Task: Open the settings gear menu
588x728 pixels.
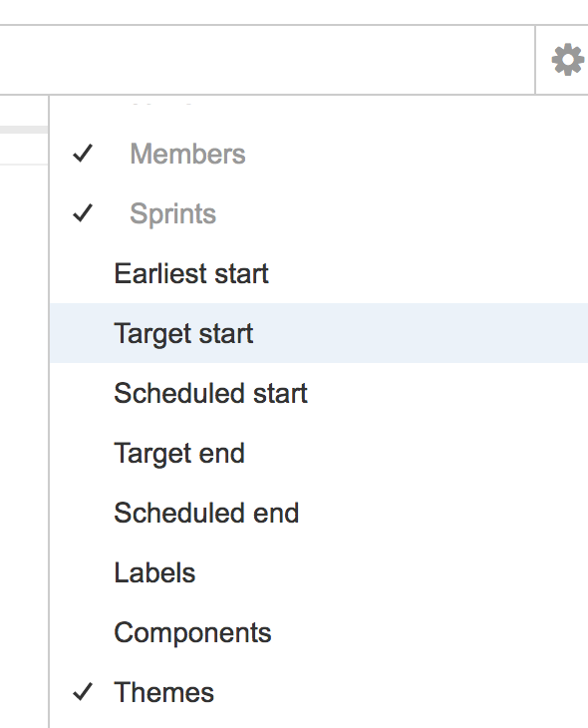Action: click(x=567, y=60)
